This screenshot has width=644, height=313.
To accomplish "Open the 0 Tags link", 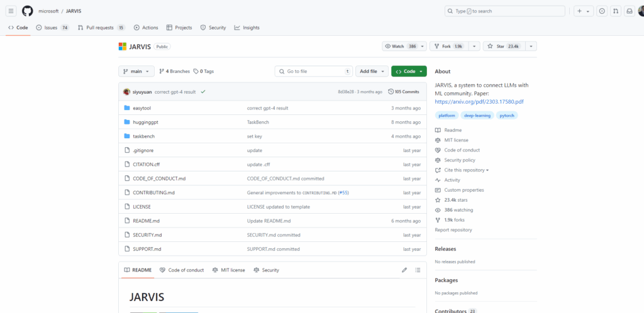I will coord(204,72).
